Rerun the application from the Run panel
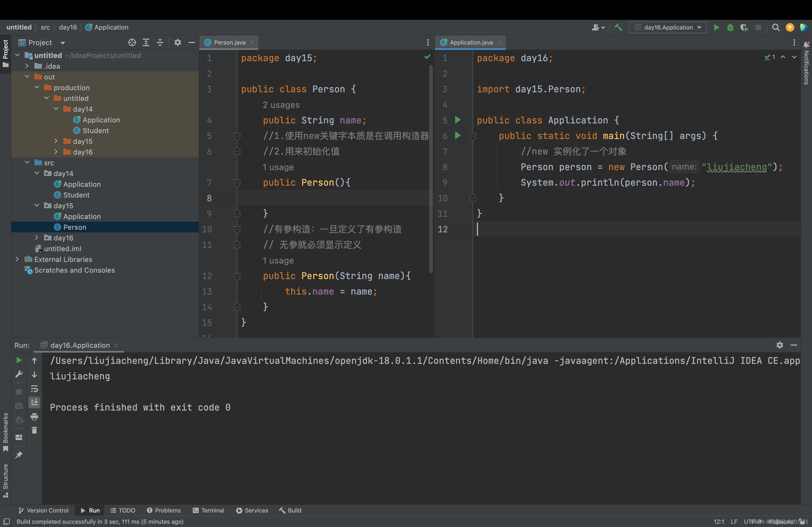Screen dimensions: 812x527 pos(19,360)
